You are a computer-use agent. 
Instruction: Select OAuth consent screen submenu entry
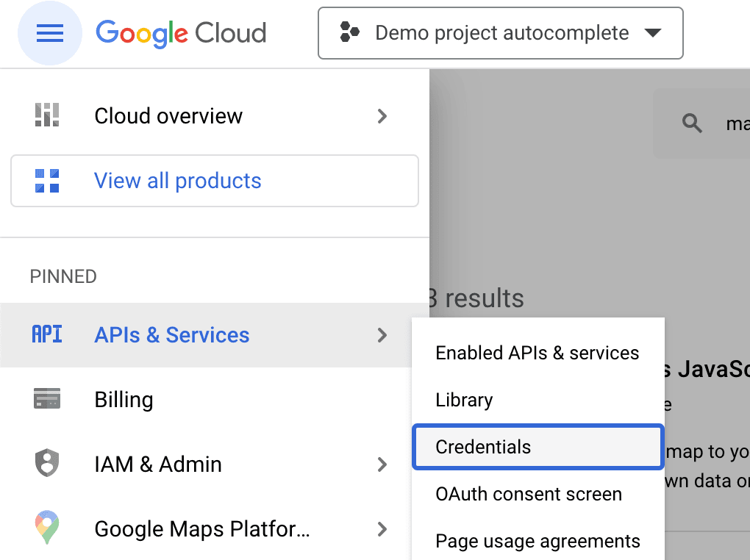click(x=538, y=494)
